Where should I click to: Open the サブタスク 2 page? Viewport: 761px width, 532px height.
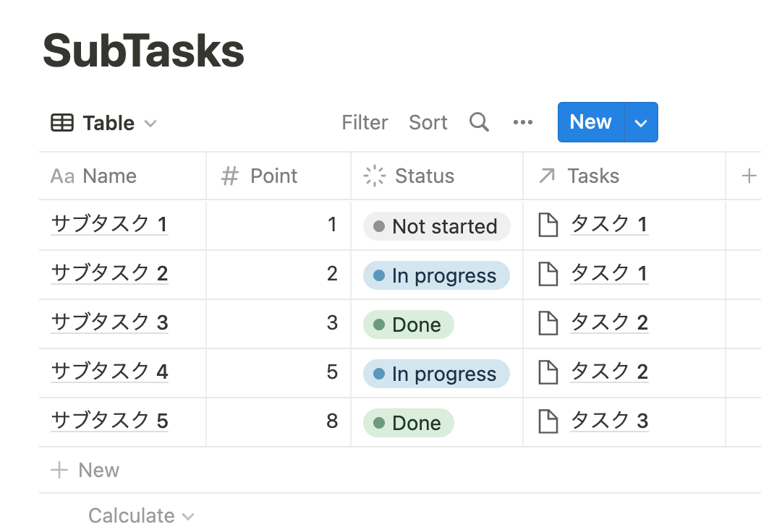click(109, 273)
